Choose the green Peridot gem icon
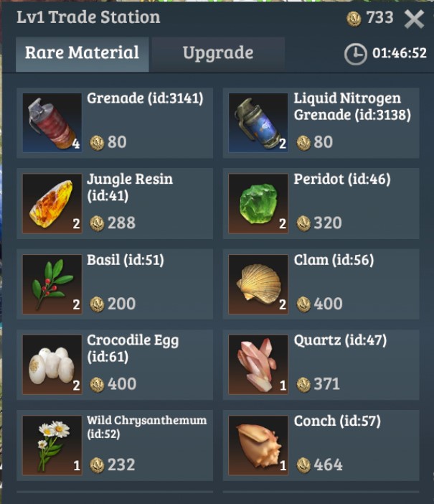This screenshot has height=504, width=434. pos(258,203)
